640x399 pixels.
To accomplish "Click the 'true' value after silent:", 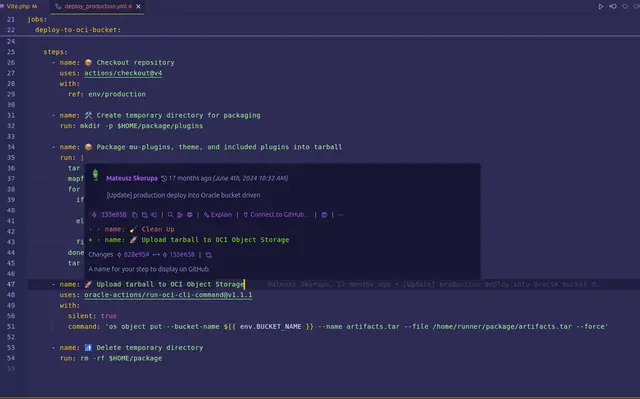I will 109,316.
